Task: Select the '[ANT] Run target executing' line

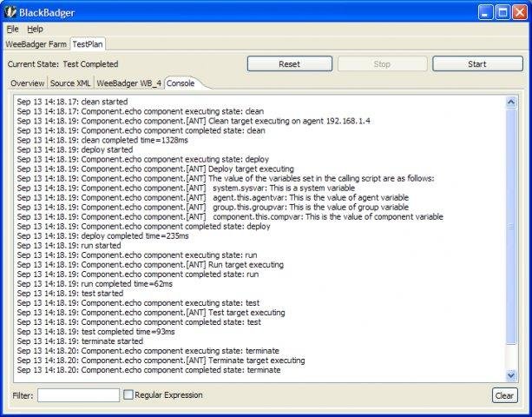Action: (x=150, y=264)
